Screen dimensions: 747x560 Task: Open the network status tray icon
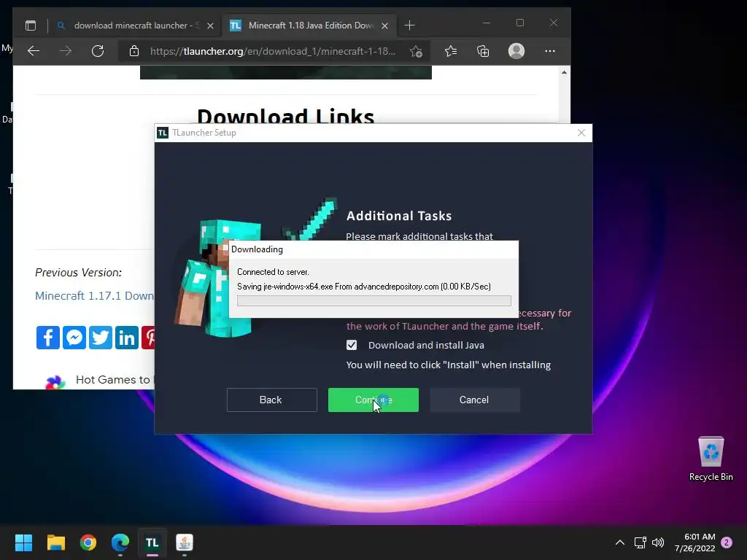(x=640, y=542)
